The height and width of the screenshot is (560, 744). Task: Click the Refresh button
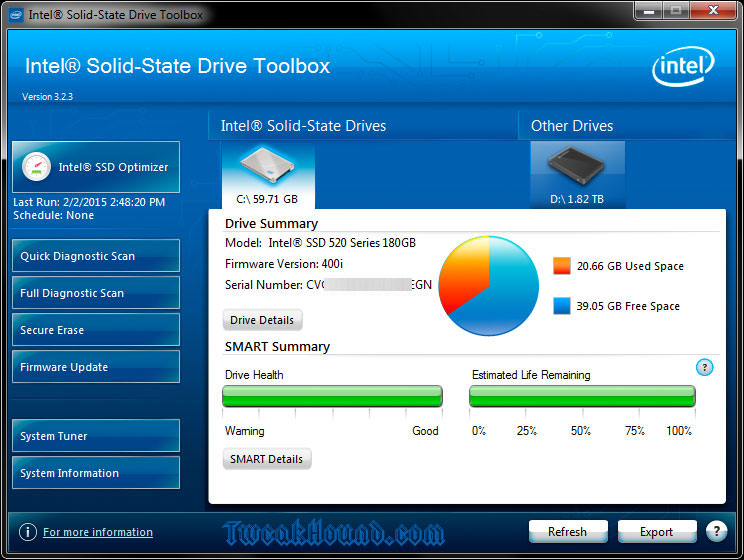coord(568,532)
